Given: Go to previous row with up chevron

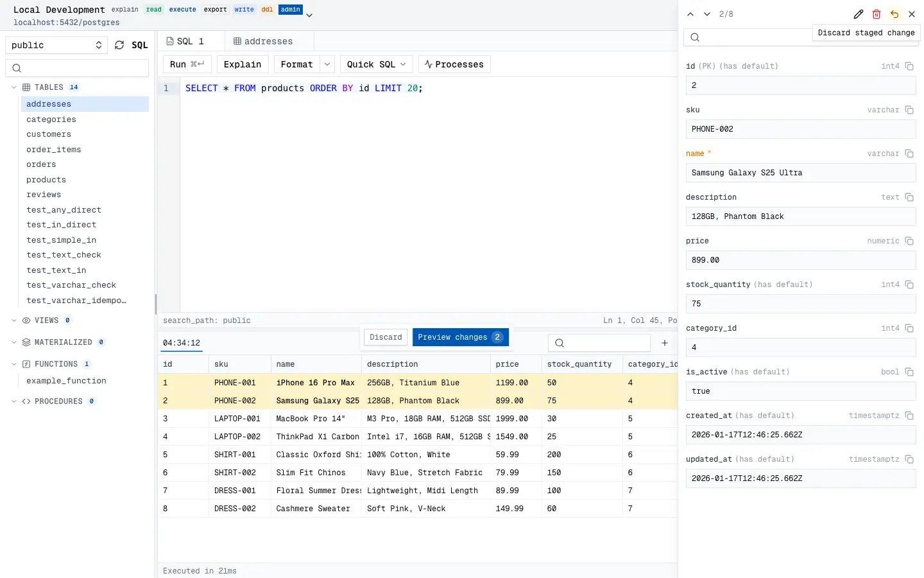Looking at the screenshot, I should pyautogui.click(x=690, y=14).
